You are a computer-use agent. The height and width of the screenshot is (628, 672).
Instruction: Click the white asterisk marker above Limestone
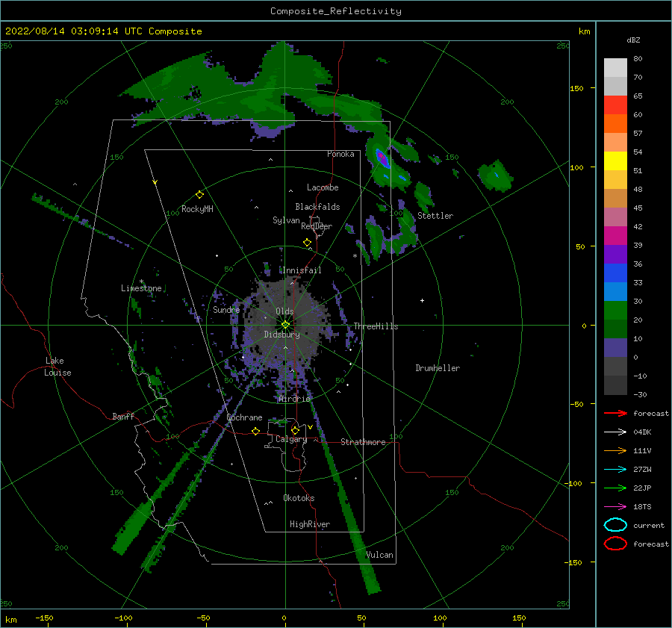click(141, 282)
